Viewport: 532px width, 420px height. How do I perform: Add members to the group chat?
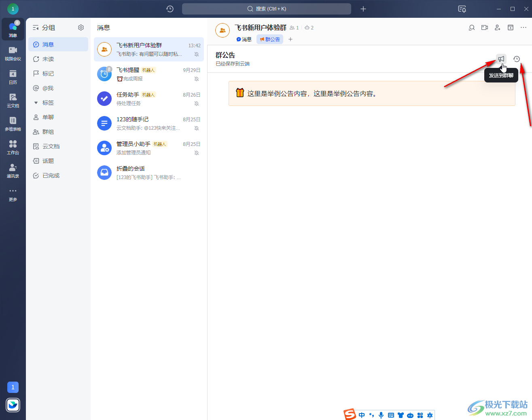(498, 27)
